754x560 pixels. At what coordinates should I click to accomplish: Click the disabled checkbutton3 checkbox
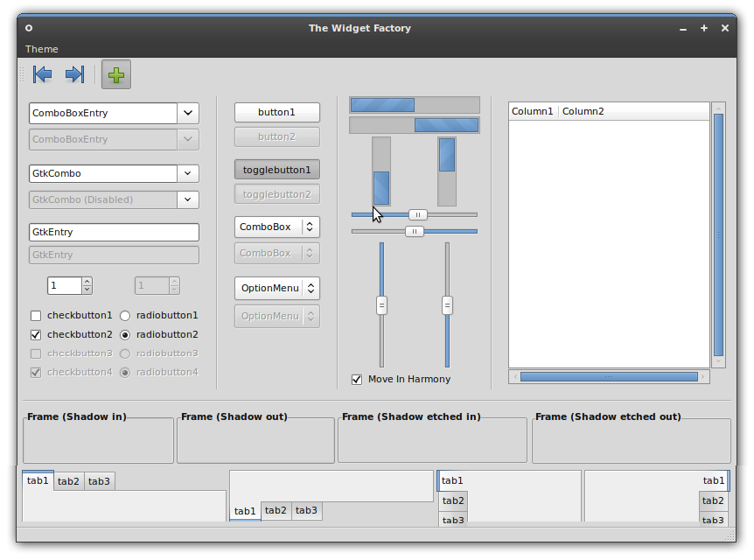36,353
